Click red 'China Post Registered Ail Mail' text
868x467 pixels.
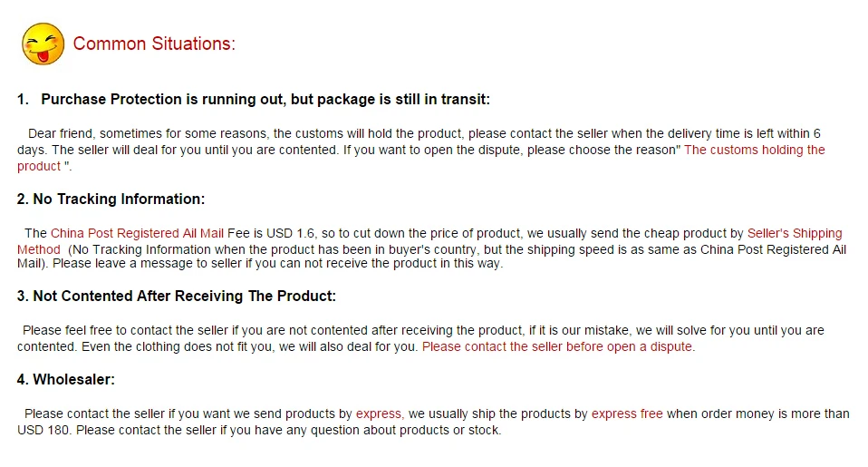pos(138,233)
